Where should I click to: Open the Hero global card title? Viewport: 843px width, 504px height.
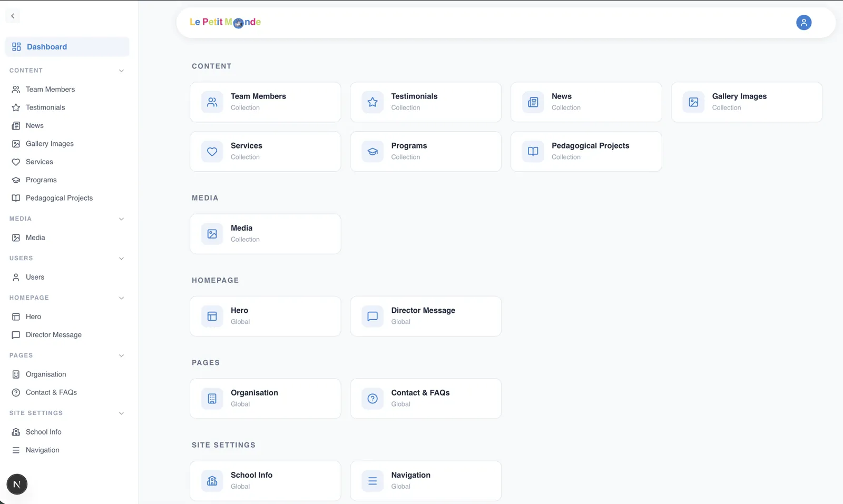[x=239, y=311]
